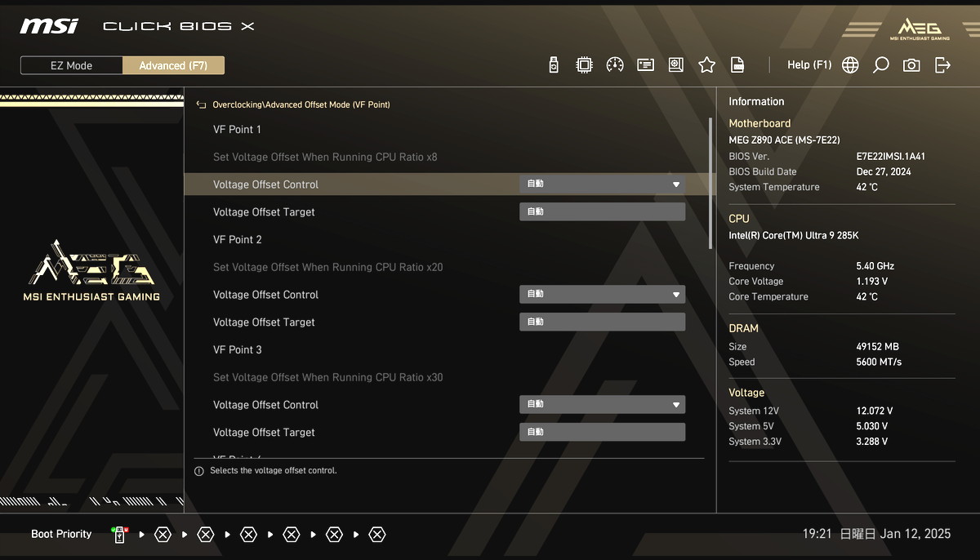Click 'Selects the voltage offset control' help text
The height and width of the screenshot is (560, 980).
tap(274, 471)
